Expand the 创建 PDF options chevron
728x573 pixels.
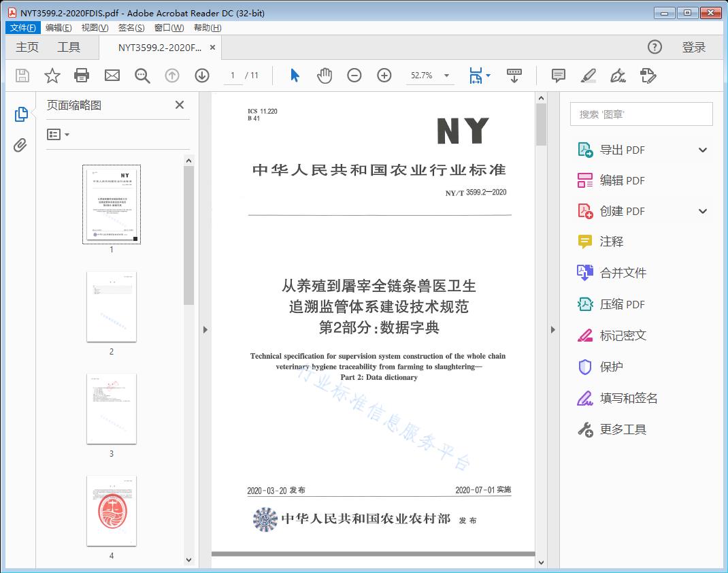coord(703,211)
